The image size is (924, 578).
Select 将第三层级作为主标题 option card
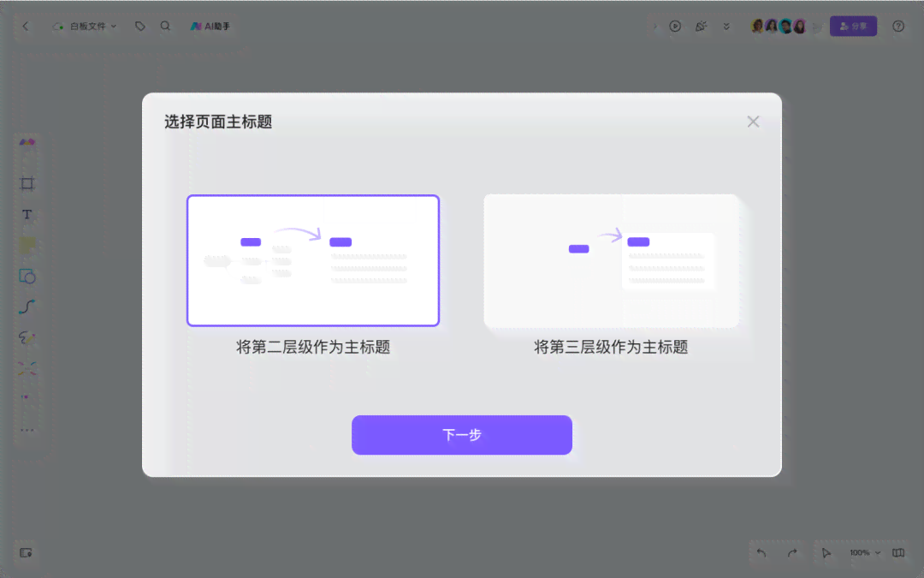tap(611, 260)
